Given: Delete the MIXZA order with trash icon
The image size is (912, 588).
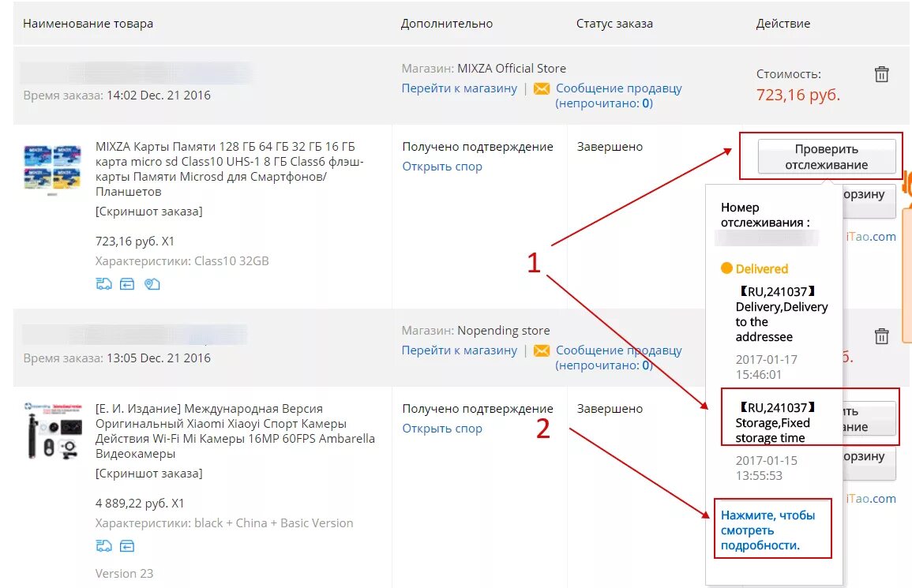Looking at the screenshot, I should [881, 74].
